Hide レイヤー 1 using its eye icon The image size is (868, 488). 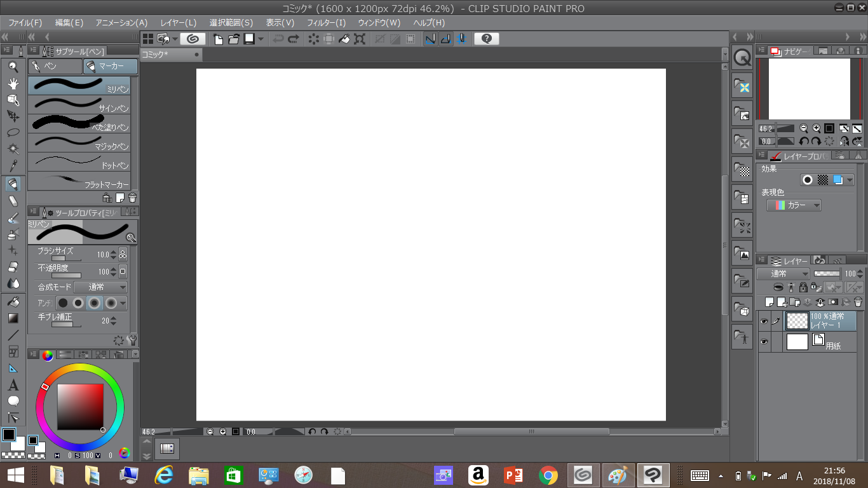pos(764,322)
